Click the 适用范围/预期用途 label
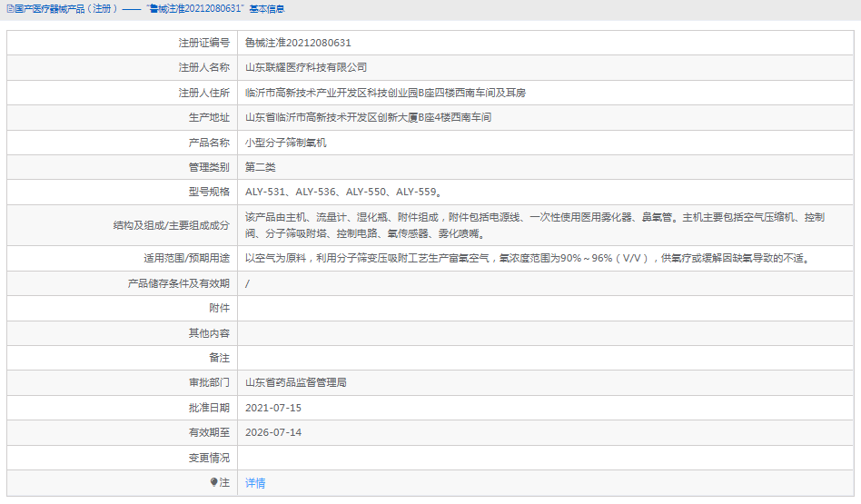This screenshot has height=504, width=861. pos(187,258)
